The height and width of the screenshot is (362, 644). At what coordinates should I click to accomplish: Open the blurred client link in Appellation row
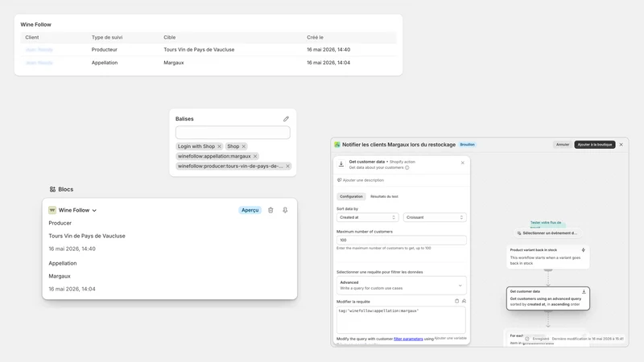[x=39, y=63]
